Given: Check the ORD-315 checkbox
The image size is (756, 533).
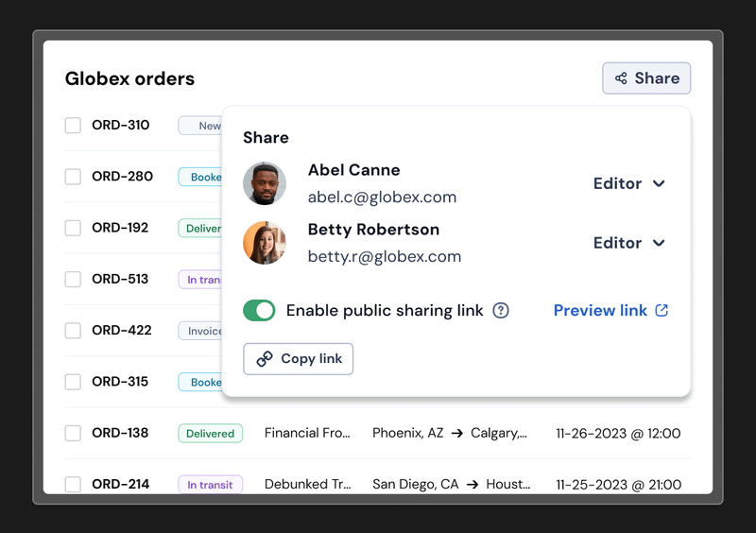Looking at the screenshot, I should pyautogui.click(x=73, y=382).
